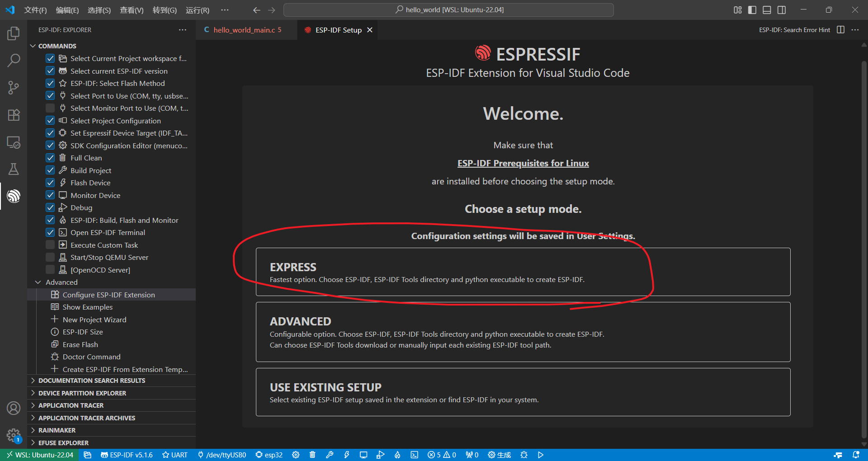
Task: Open the 运行(R) menu
Action: 198,10
